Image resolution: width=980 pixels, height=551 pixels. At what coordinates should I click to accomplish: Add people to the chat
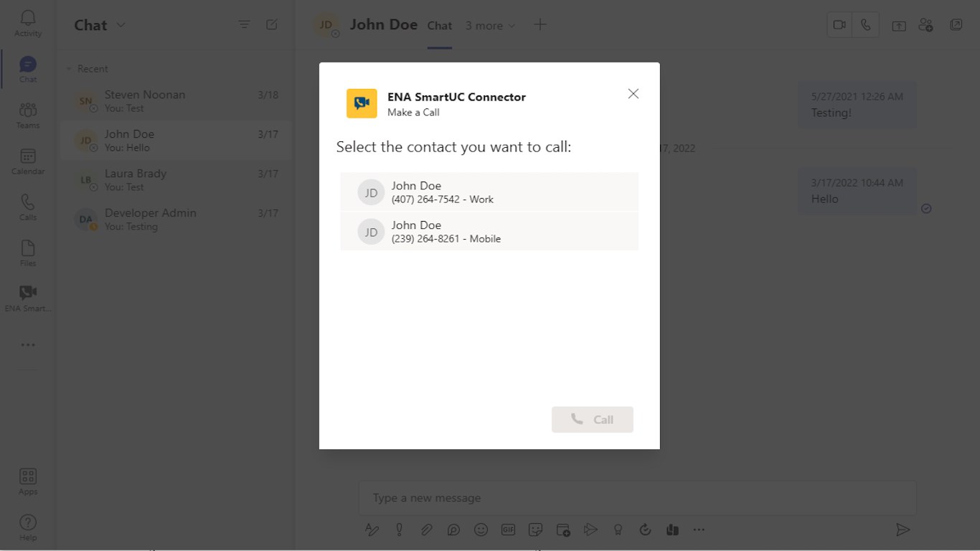925,25
